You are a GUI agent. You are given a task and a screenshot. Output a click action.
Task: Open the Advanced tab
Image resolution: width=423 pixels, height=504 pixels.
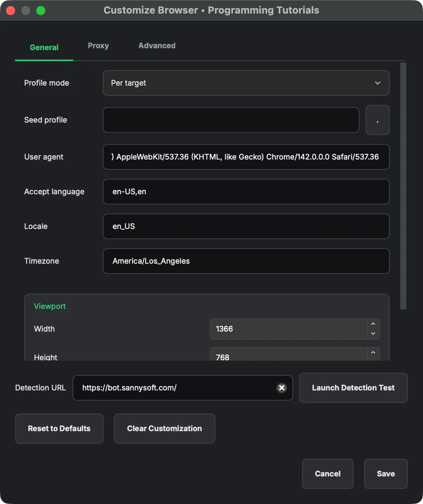[157, 46]
